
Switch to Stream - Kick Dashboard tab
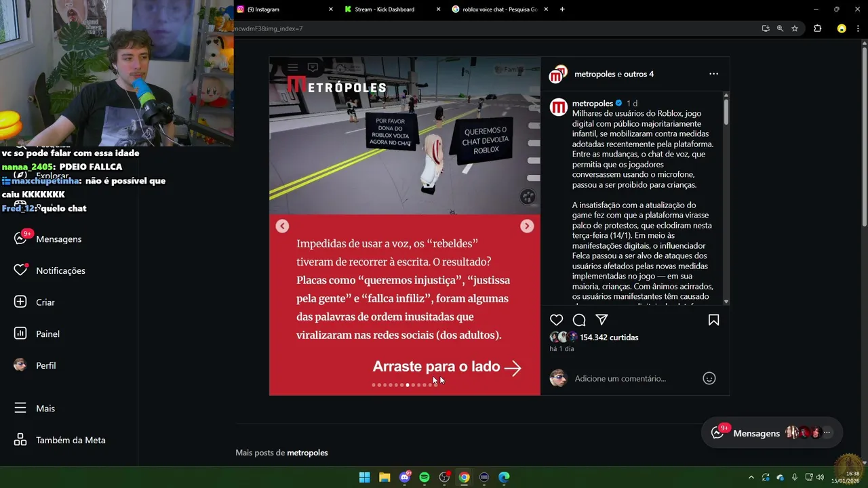[393, 9]
